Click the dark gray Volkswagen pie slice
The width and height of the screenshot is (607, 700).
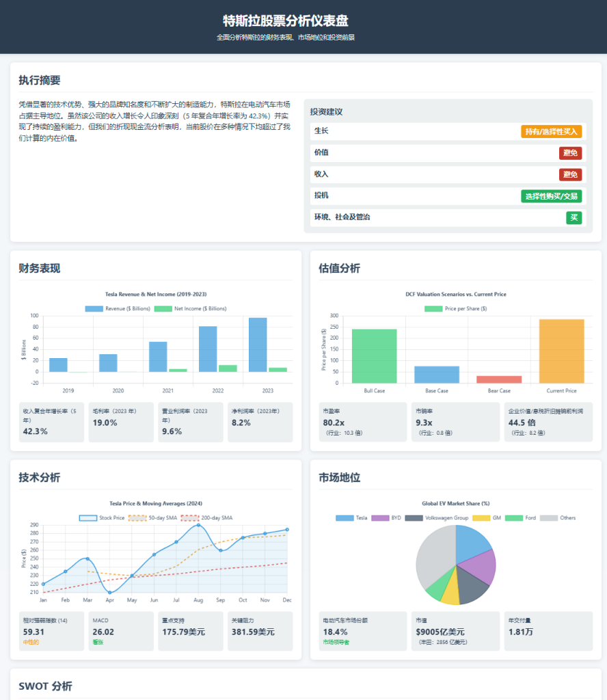(472, 586)
